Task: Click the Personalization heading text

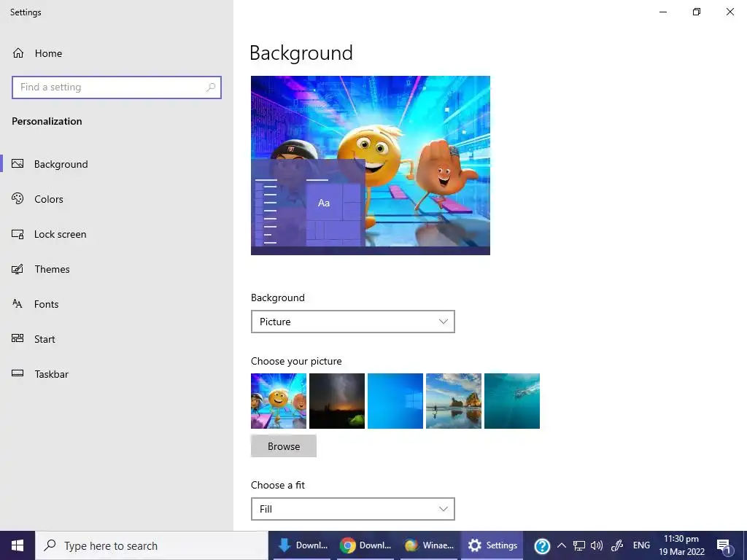Action: [x=47, y=121]
